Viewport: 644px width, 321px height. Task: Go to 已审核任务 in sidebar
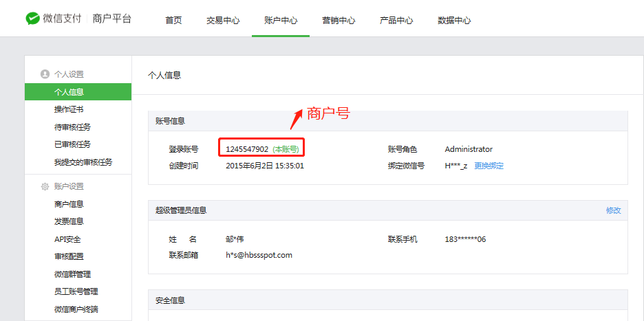(72, 144)
